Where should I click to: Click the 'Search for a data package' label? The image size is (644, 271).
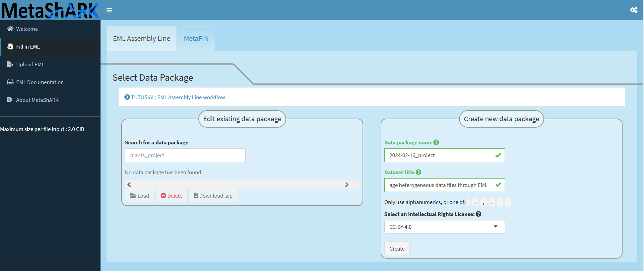pyautogui.click(x=156, y=142)
